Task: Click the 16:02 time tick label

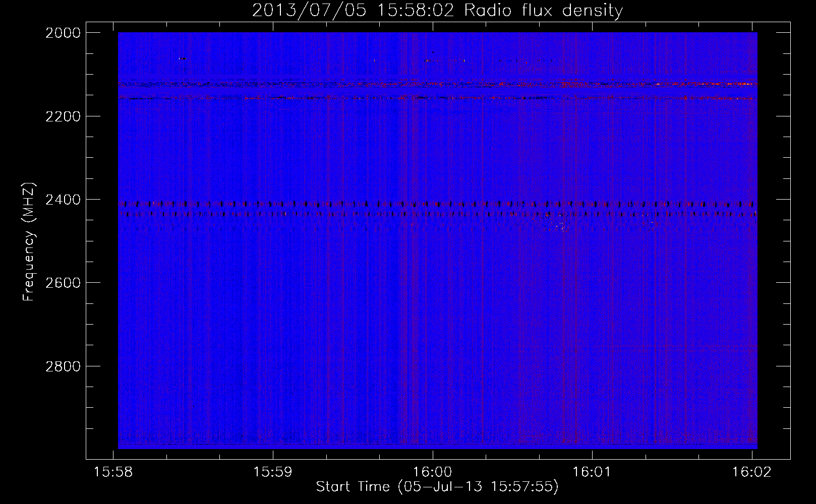Action: coord(751,472)
